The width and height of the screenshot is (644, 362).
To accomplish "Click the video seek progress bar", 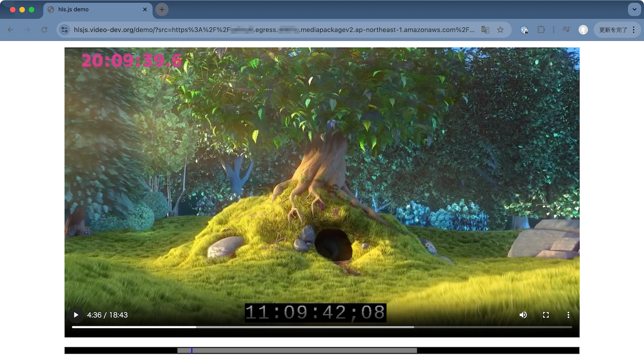I will click(x=322, y=327).
